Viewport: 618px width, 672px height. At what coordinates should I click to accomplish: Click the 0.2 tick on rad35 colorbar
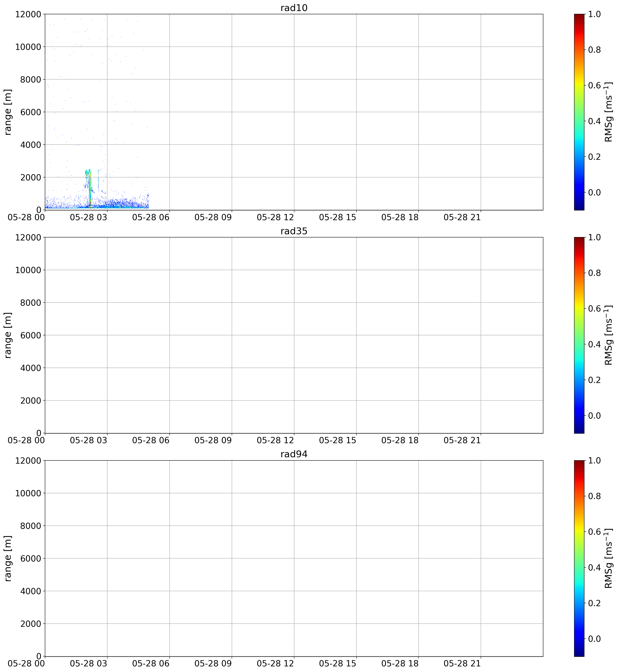(x=594, y=380)
